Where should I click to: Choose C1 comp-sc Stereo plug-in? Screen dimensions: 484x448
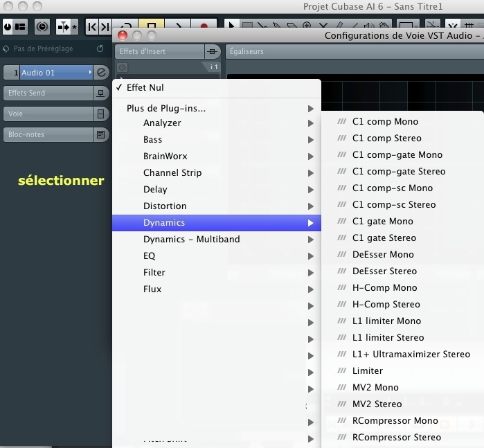402,205
